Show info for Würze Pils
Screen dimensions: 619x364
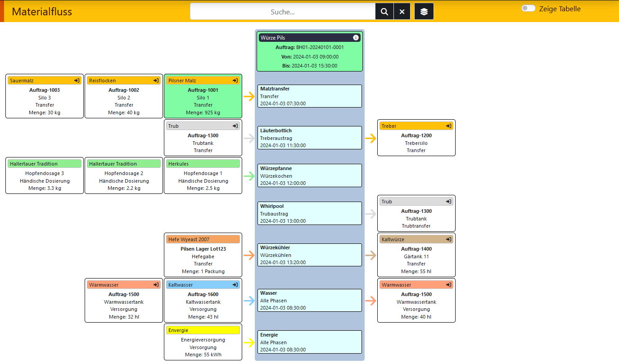tap(356, 38)
